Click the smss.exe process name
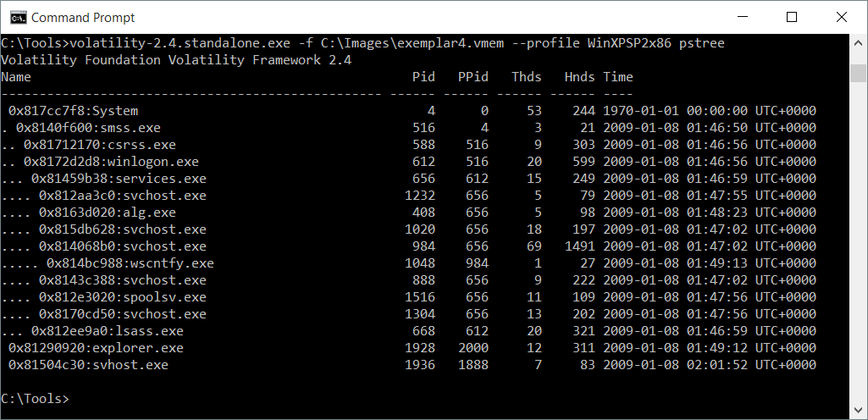This screenshot has width=868, height=420. [x=130, y=128]
